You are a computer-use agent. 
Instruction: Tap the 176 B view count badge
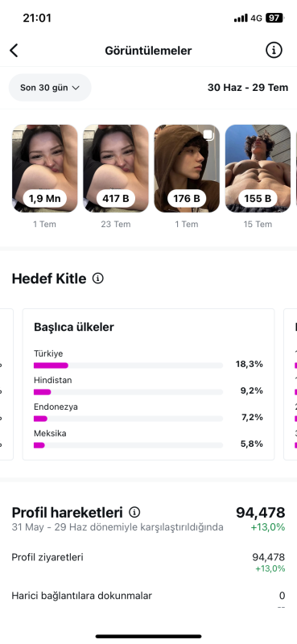click(187, 199)
